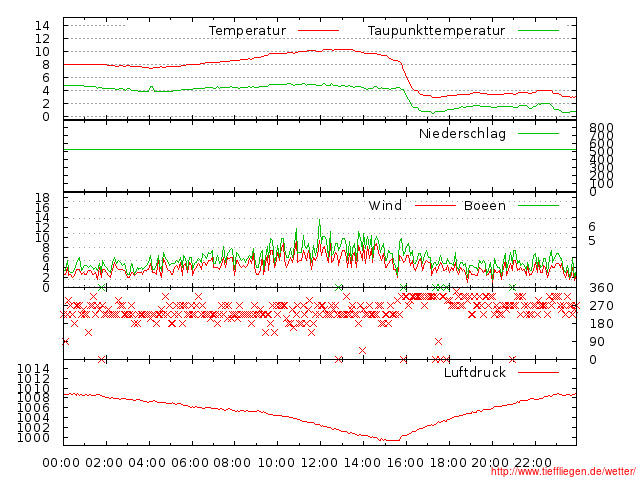Click the green Niederschlag legend line
The width and height of the screenshot is (640, 480).
coord(538,133)
